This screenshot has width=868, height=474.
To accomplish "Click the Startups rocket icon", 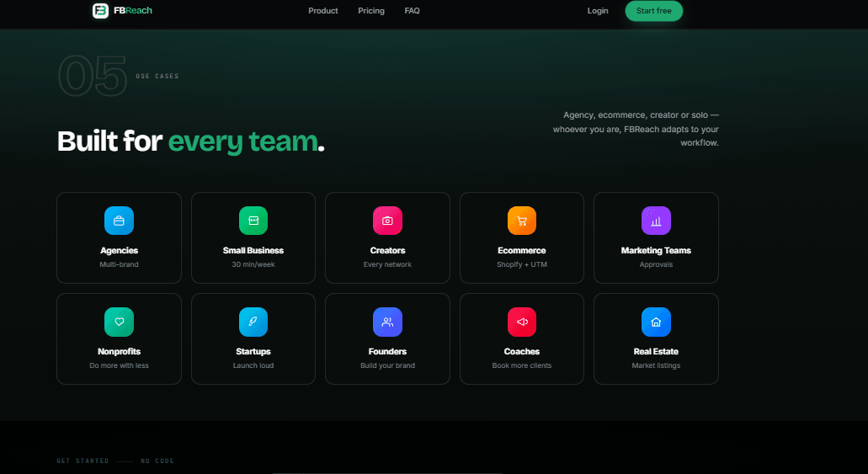I will tap(253, 322).
